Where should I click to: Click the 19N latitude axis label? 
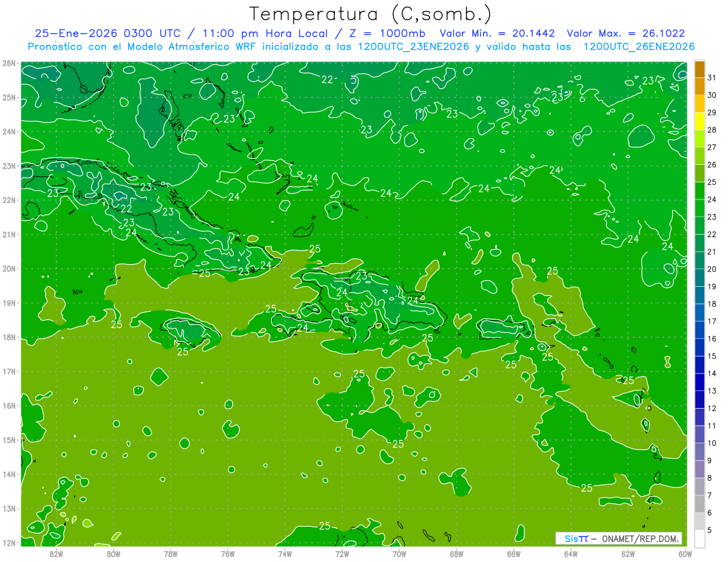8,303
